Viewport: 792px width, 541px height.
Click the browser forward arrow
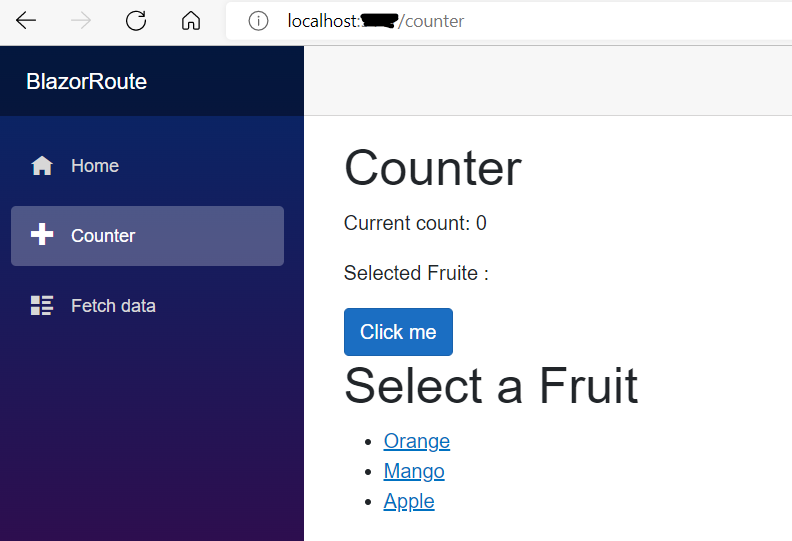point(81,21)
